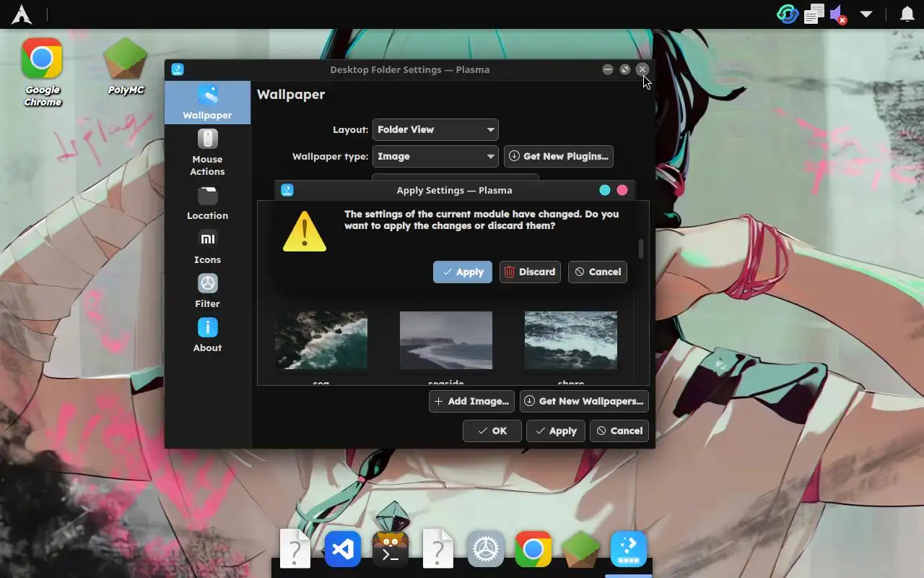Viewport: 924px width, 578px height.
Task: Maximize the Desktop Folder Settings window
Action: point(625,69)
